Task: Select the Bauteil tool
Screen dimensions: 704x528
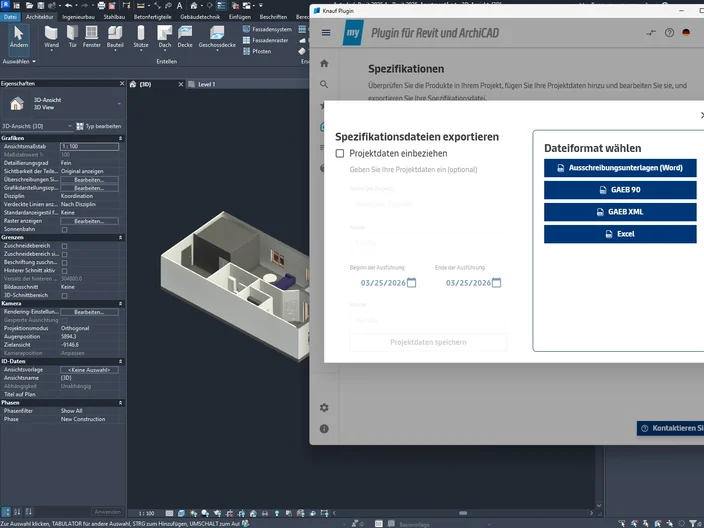Action: click(115, 36)
